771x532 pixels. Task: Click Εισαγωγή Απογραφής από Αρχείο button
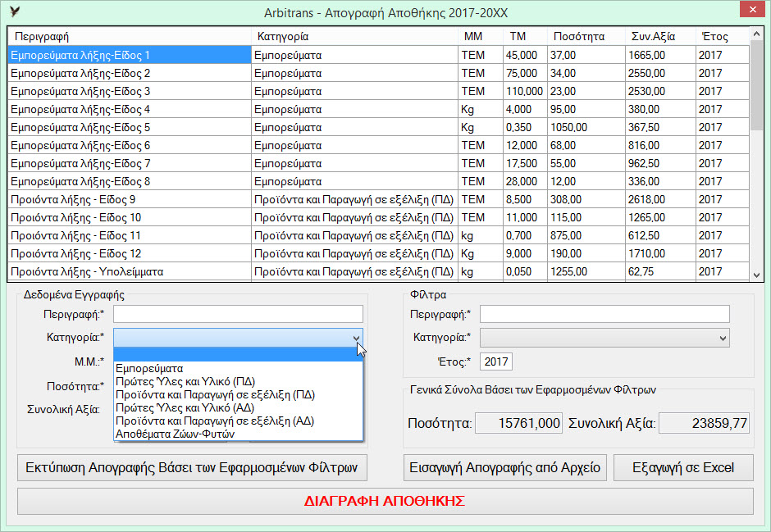pos(505,467)
